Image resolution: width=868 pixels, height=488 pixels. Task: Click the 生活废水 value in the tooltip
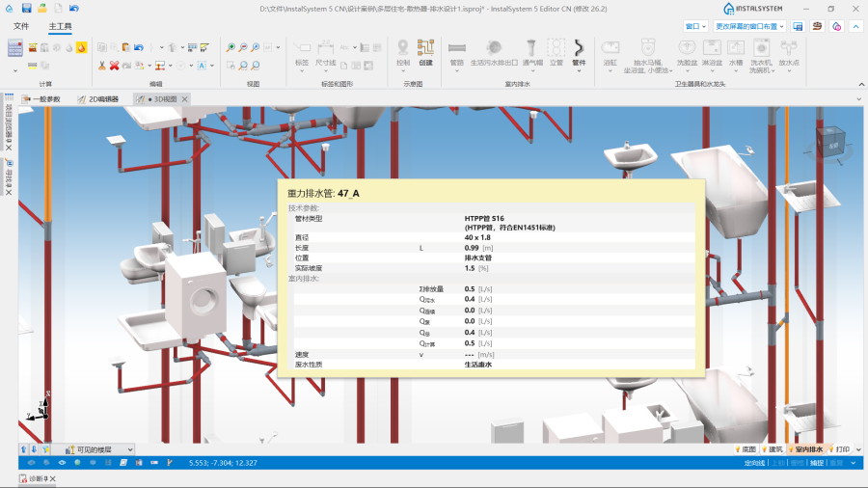(478, 365)
